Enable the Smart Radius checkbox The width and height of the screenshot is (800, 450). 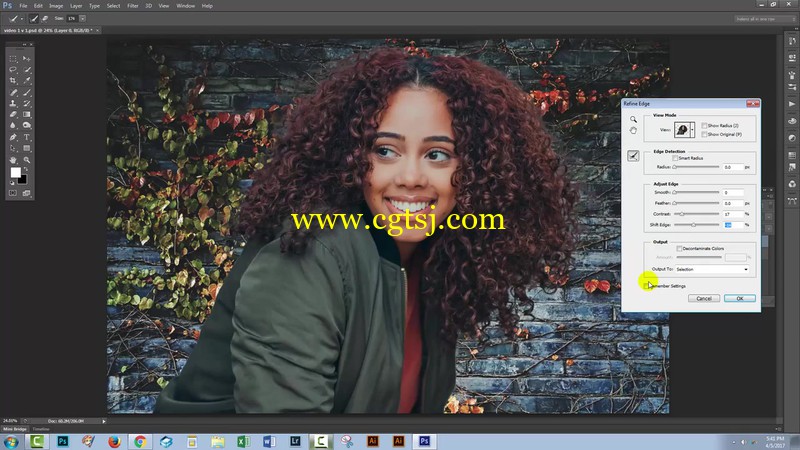[678, 158]
